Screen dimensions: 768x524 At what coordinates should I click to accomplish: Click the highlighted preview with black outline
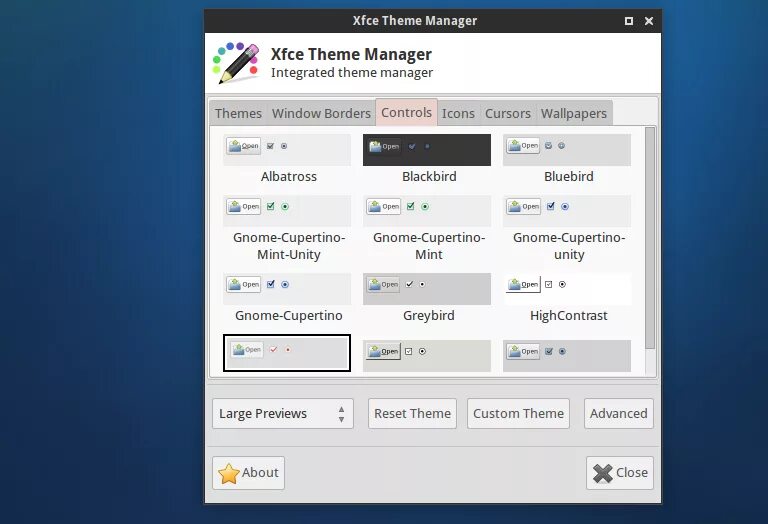tap(287, 353)
